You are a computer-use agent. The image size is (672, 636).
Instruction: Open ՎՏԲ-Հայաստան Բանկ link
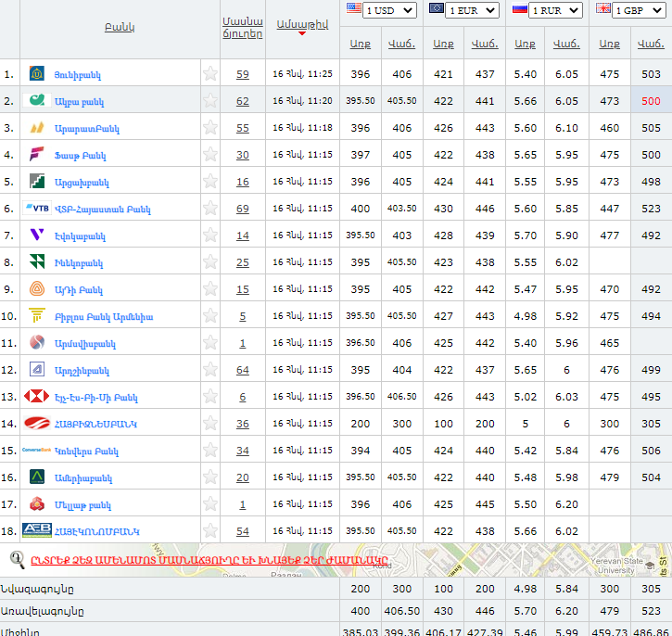(x=103, y=210)
